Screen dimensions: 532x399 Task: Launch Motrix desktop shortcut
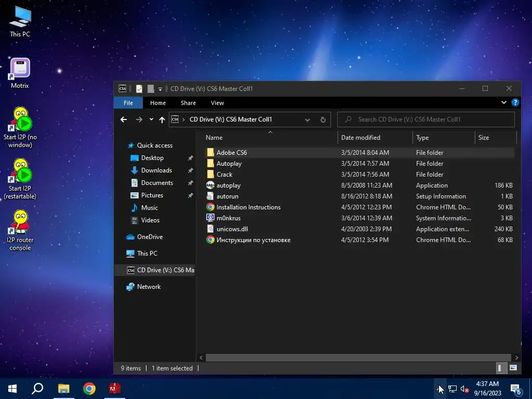click(20, 73)
